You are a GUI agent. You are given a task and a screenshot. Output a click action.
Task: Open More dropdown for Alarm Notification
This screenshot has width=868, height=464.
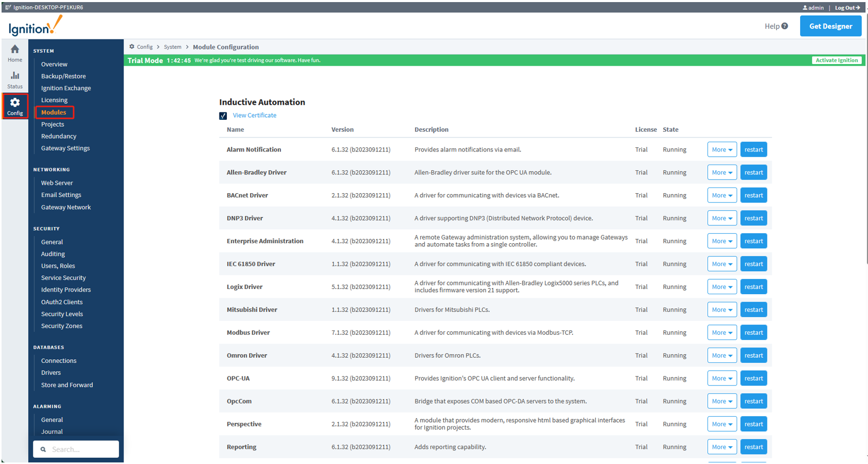pyautogui.click(x=722, y=150)
